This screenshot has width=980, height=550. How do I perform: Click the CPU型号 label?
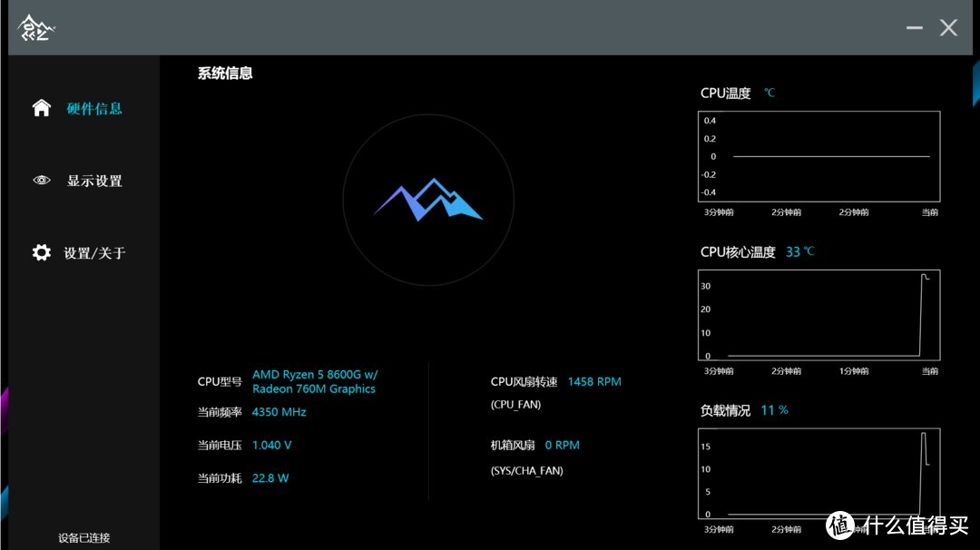220,382
